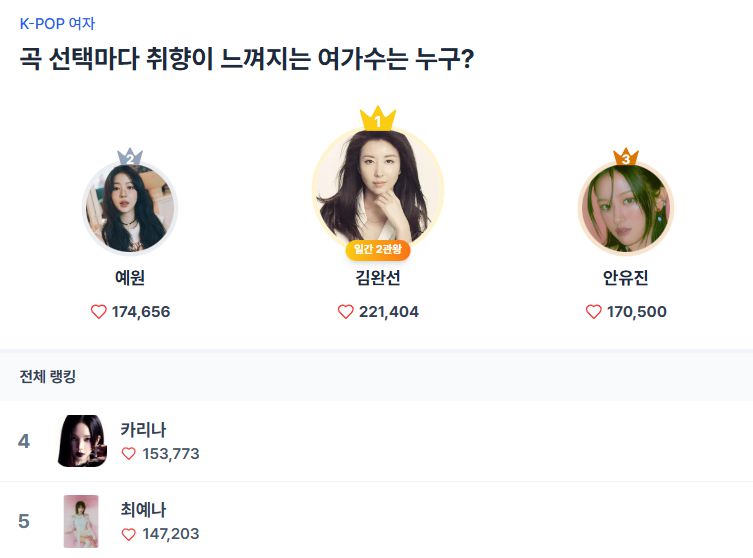
Task: Select the 카리나 name in rank 4
Action: pyautogui.click(x=143, y=430)
